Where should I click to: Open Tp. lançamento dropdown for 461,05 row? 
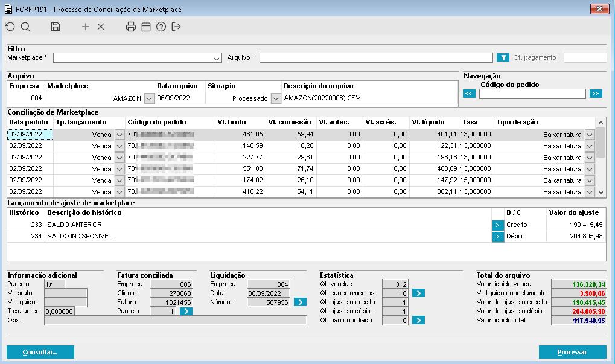[x=119, y=135]
